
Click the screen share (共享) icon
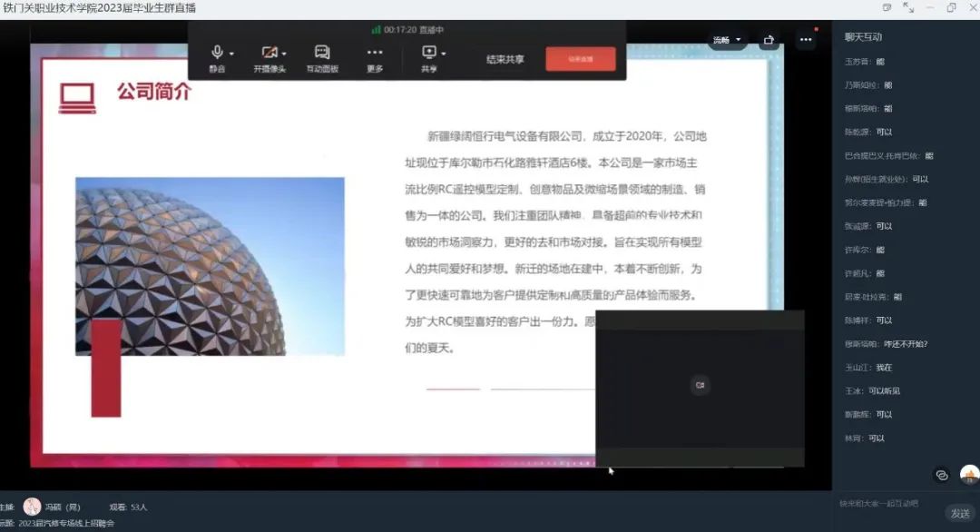coord(427,53)
